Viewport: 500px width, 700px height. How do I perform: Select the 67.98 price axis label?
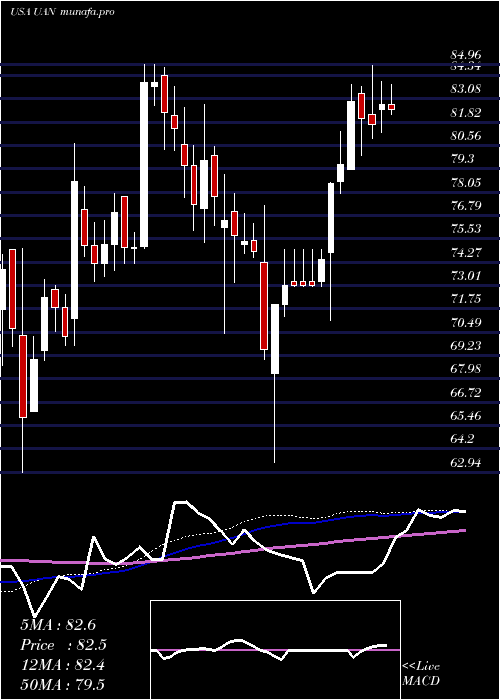pos(466,369)
